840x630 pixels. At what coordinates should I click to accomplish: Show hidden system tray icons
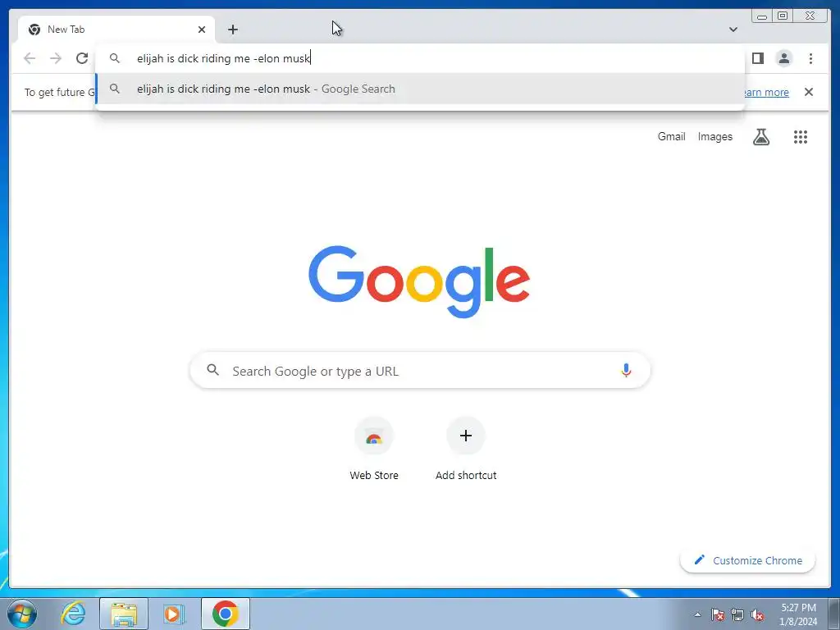click(x=697, y=614)
